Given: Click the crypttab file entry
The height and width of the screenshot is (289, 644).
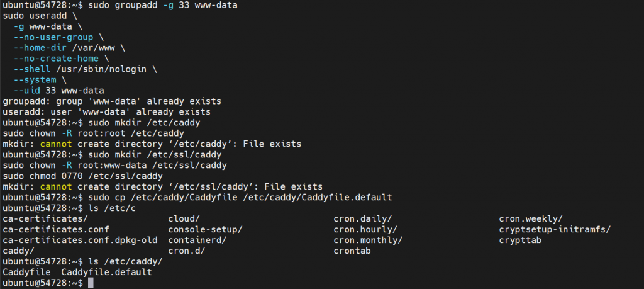Looking at the screenshot, I should click(x=520, y=241).
